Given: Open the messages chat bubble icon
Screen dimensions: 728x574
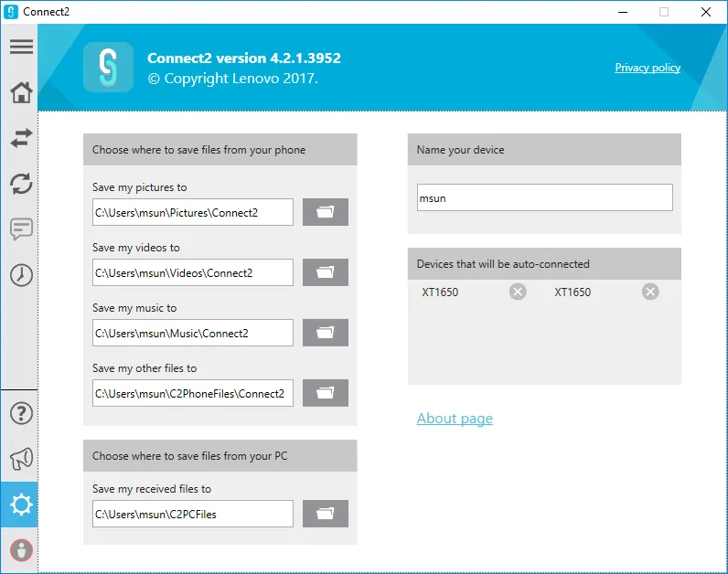Looking at the screenshot, I should click(21, 229).
